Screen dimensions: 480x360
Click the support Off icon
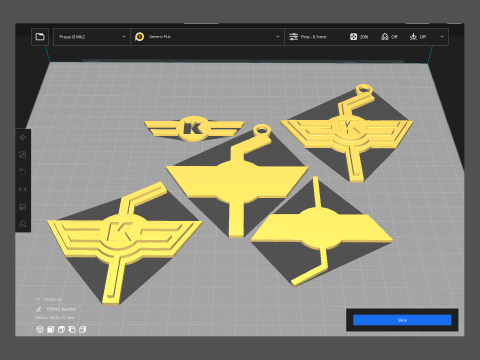pyautogui.click(x=385, y=37)
